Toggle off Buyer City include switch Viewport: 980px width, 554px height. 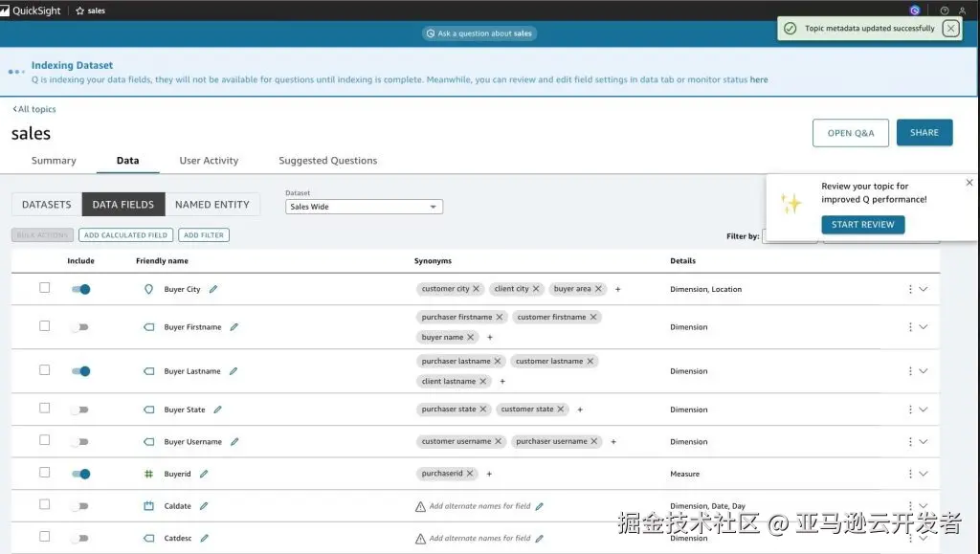[80, 289]
